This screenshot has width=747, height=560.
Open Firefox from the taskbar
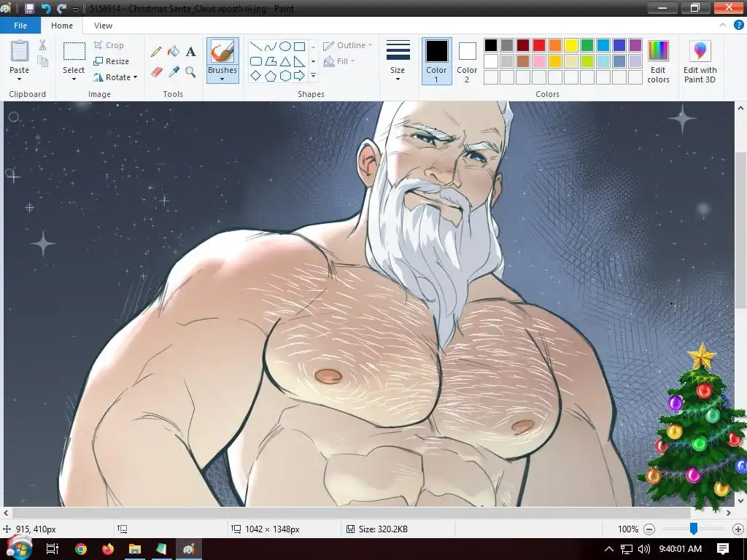point(108,549)
